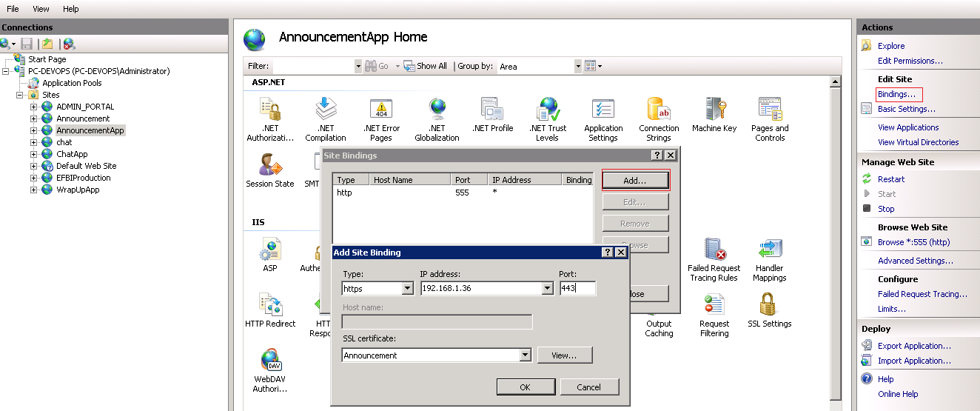Open the WebDAV Authoring icon
Image resolution: width=980 pixels, height=411 pixels.
270,370
